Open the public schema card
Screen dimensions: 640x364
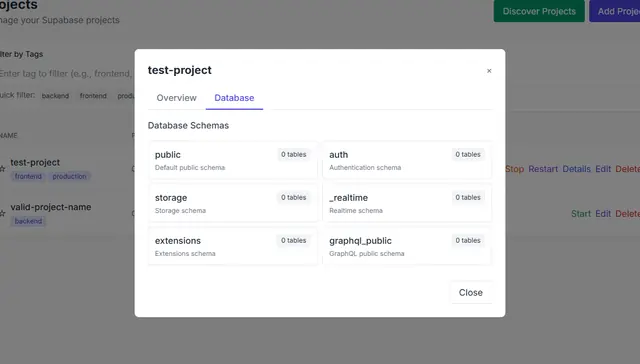coord(233,160)
